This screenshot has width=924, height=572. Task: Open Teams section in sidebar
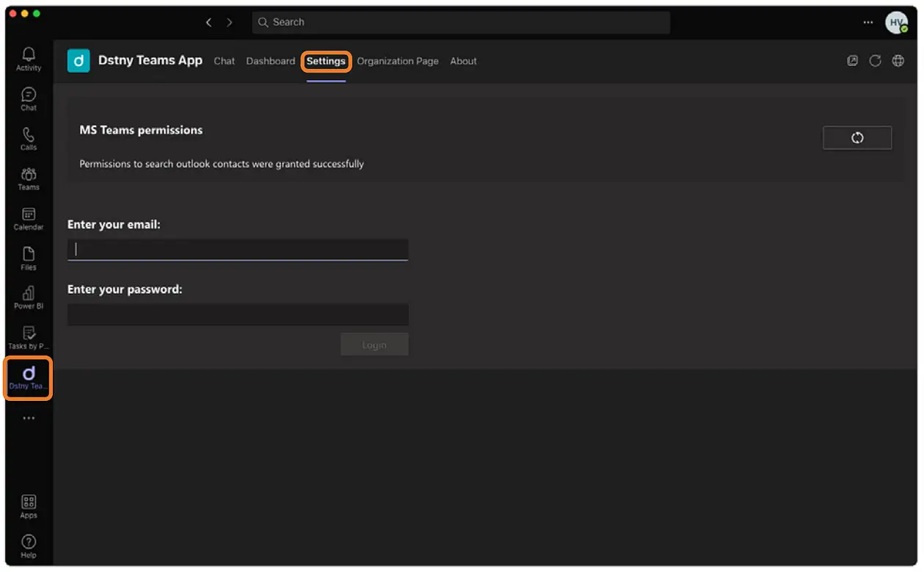coord(29,178)
